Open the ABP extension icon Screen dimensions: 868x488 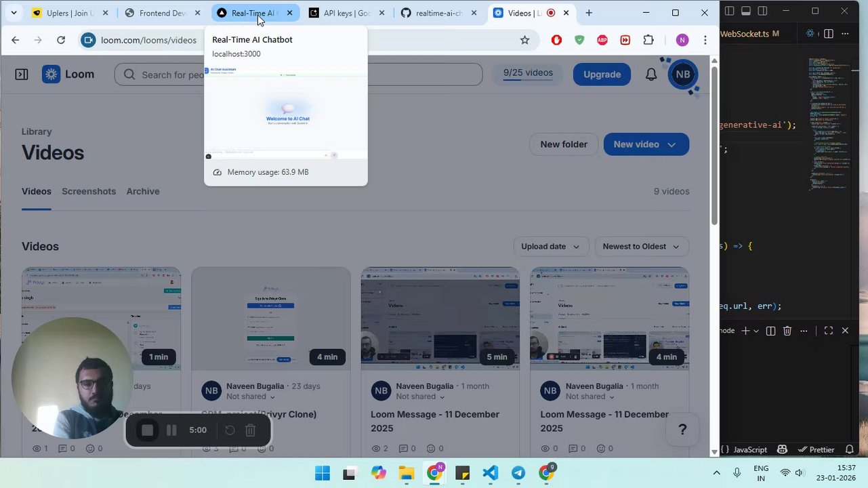(x=602, y=40)
